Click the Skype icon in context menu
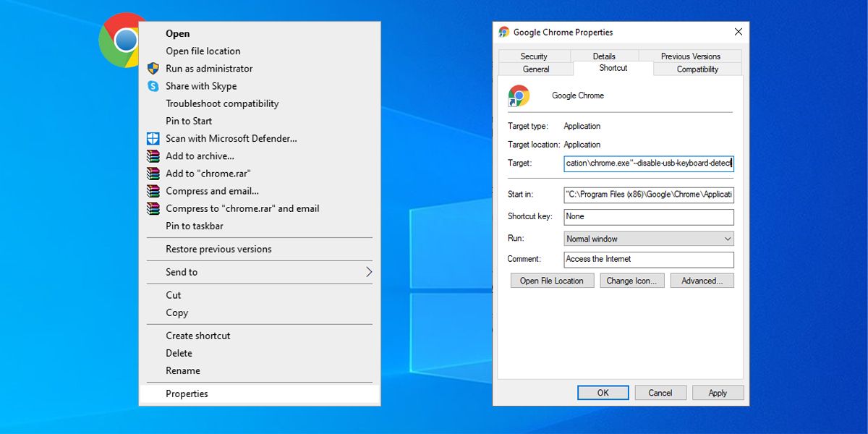The height and width of the screenshot is (434, 868). (x=153, y=86)
